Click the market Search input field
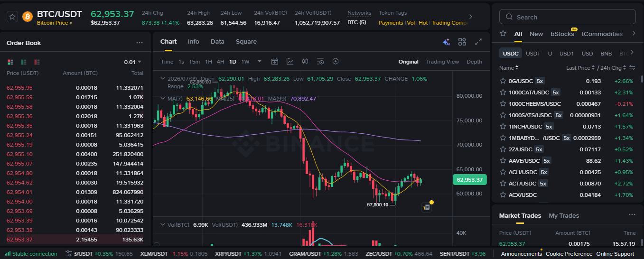This screenshot has width=644, height=259. [567, 17]
